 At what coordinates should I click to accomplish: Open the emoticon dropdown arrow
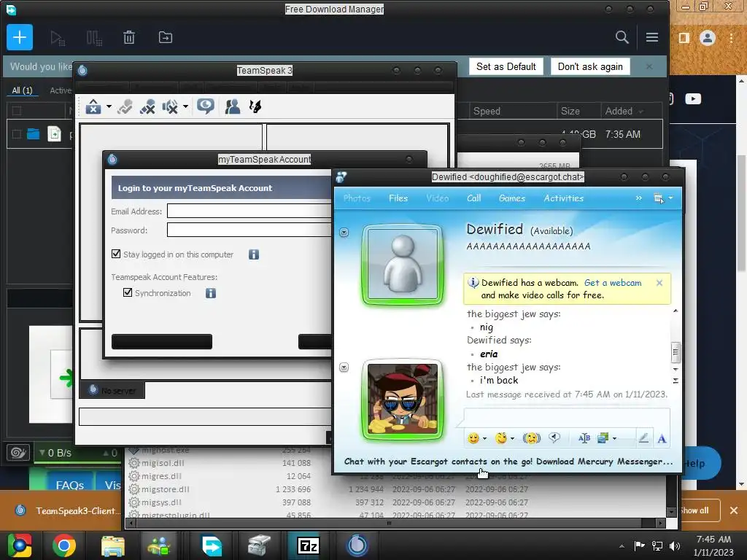click(x=484, y=438)
